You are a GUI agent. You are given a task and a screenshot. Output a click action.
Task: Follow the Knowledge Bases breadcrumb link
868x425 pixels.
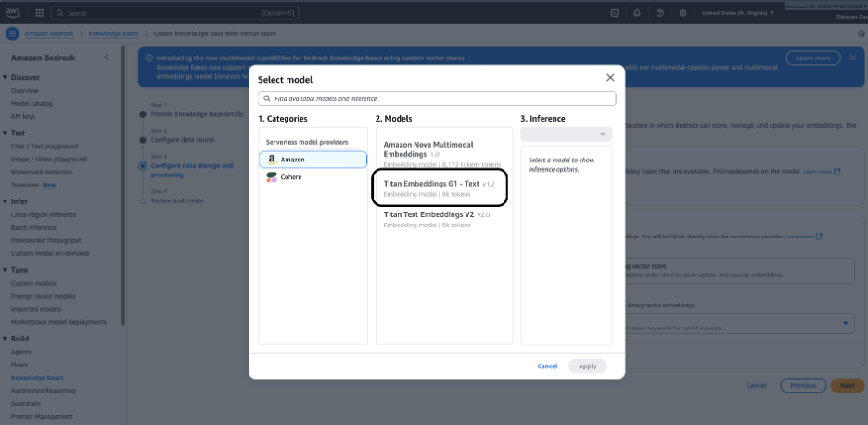[x=114, y=33]
